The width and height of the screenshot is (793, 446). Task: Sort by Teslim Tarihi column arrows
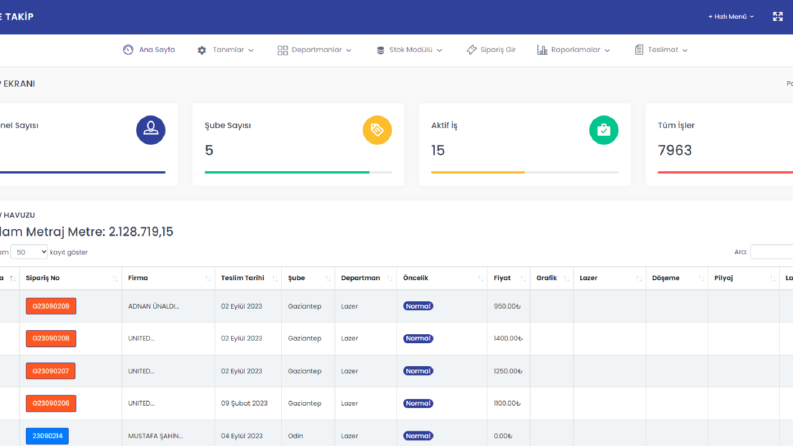[275, 278]
